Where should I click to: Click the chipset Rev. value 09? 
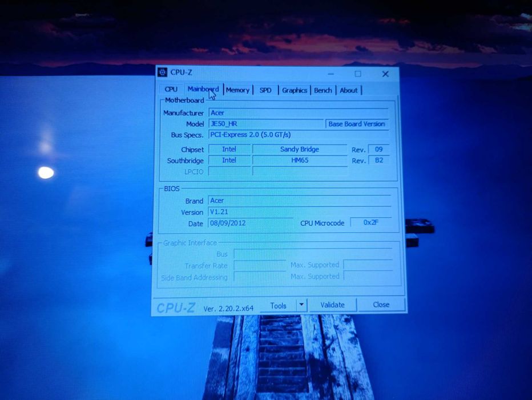click(378, 149)
